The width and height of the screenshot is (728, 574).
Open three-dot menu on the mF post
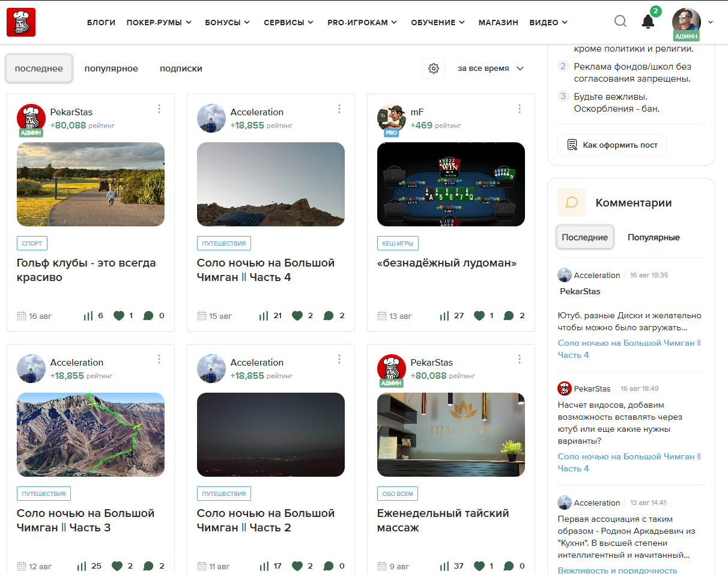(x=520, y=109)
